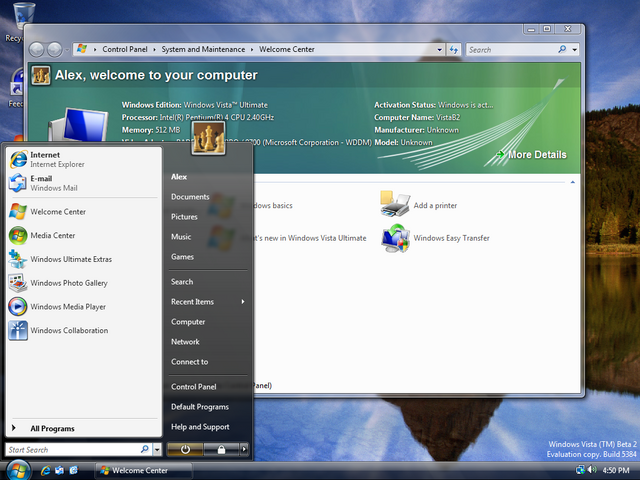Open recent pages dropdown beside Forward
The width and height of the screenshot is (640, 480).
67,50
